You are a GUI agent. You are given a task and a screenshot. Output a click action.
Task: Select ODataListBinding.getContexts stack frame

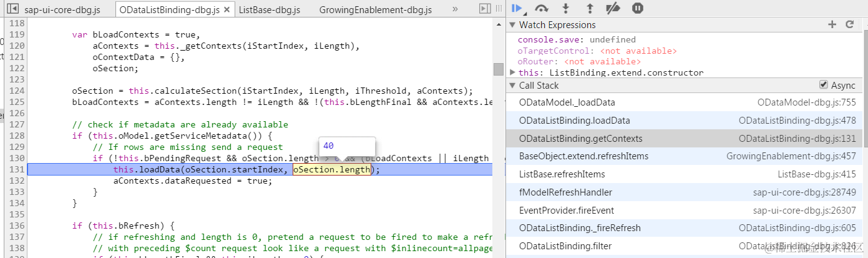(x=683, y=139)
